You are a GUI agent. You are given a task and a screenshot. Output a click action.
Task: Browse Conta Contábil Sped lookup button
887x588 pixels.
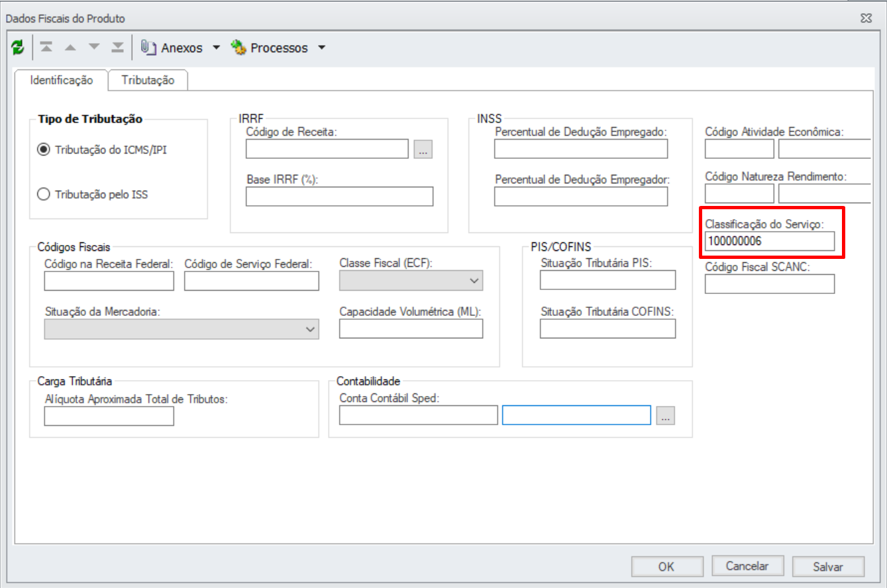[666, 415]
